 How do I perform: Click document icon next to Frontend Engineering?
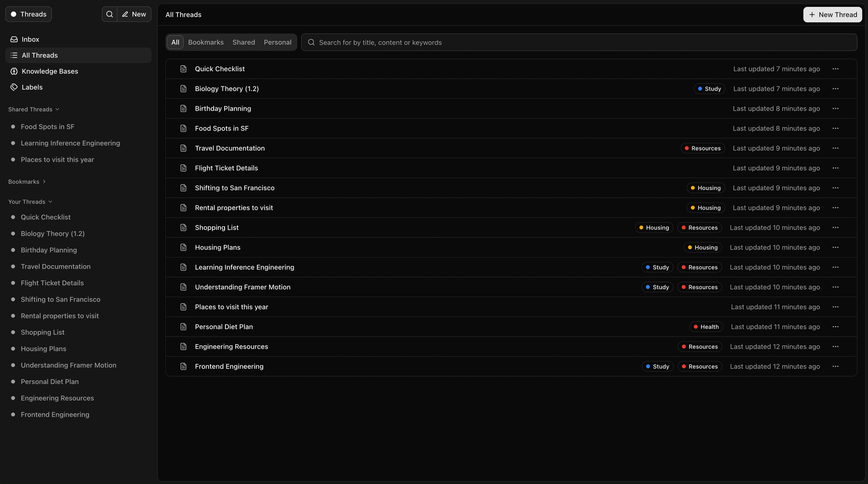[184, 367]
